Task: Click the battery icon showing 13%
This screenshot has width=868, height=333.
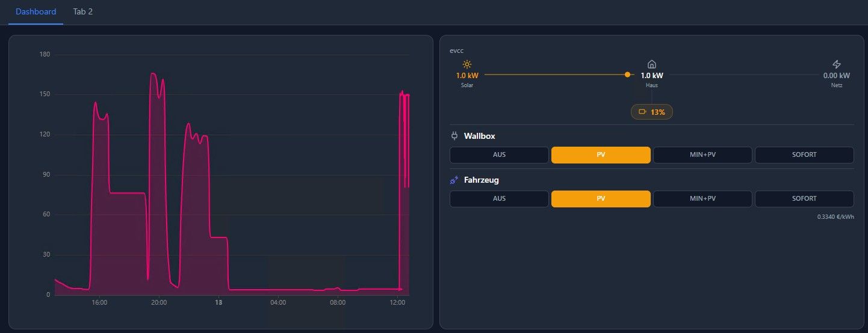Action: click(642, 112)
